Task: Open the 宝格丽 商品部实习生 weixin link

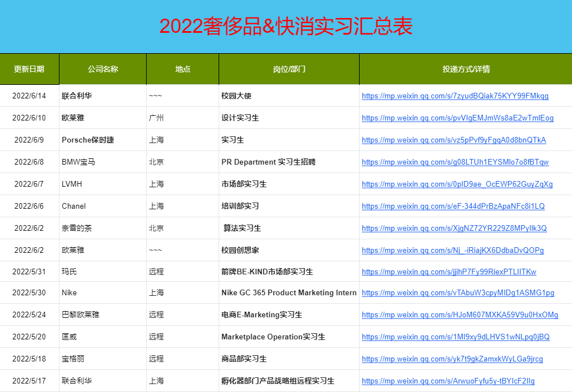Action: (x=453, y=359)
